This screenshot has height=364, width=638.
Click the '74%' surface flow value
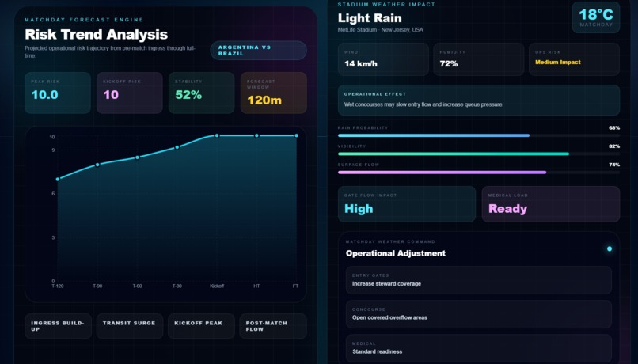[x=614, y=165]
